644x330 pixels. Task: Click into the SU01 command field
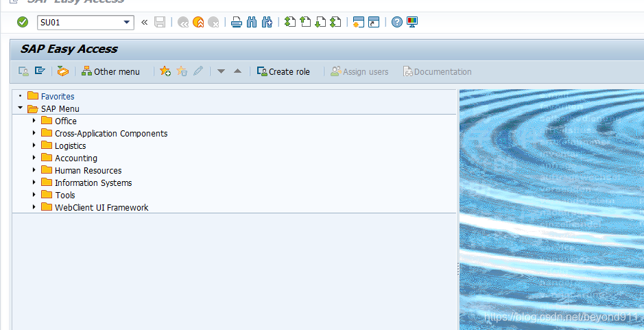point(80,22)
